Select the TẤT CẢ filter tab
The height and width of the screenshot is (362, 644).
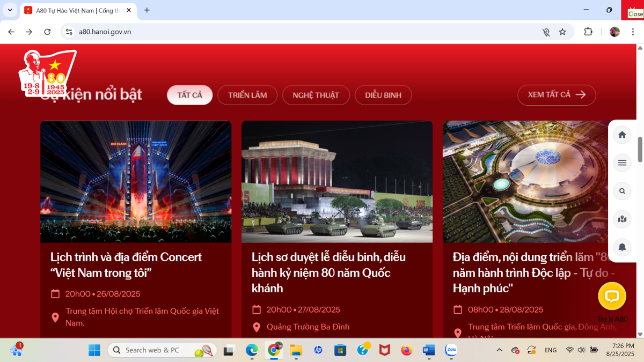[189, 95]
